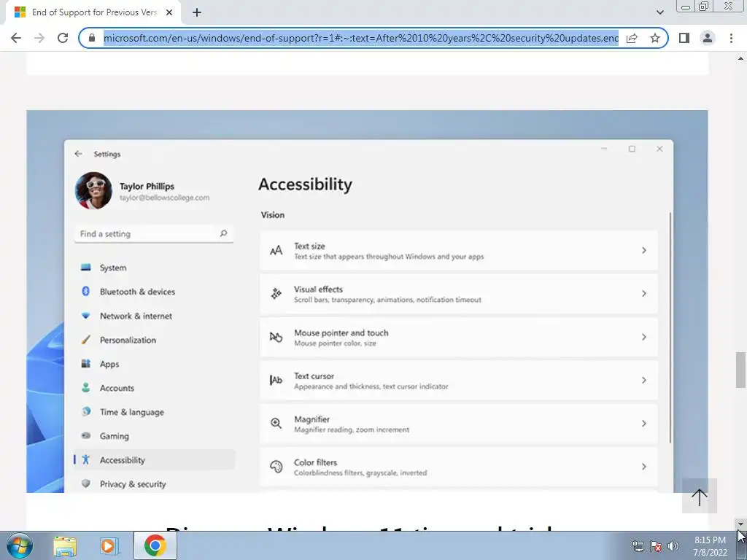Screen dimensions: 747x560
Task: Click Taylor Phillips profile picture
Action: (x=93, y=190)
